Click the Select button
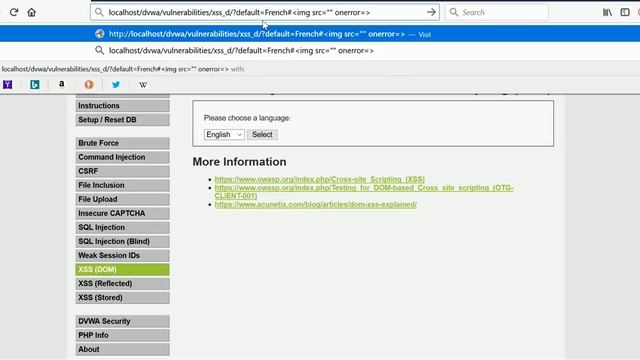Screen dimensions: 640x360 [262, 135]
